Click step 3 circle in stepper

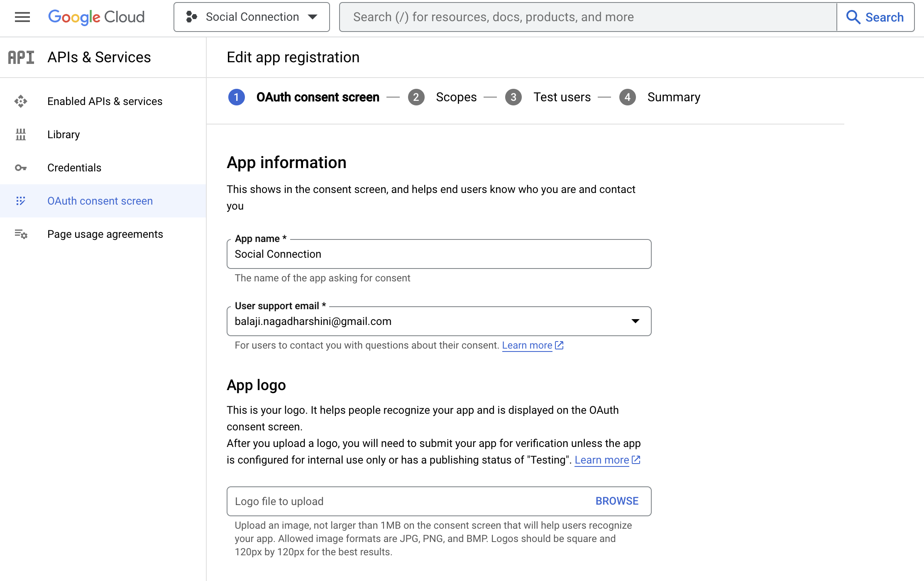tap(513, 97)
